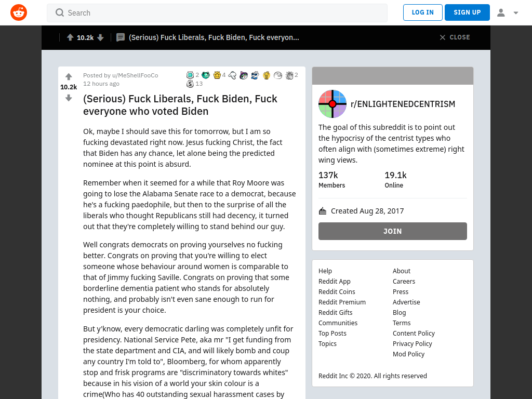
Task: Open the Content Policy footer link
Action: click(x=414, y=333)
